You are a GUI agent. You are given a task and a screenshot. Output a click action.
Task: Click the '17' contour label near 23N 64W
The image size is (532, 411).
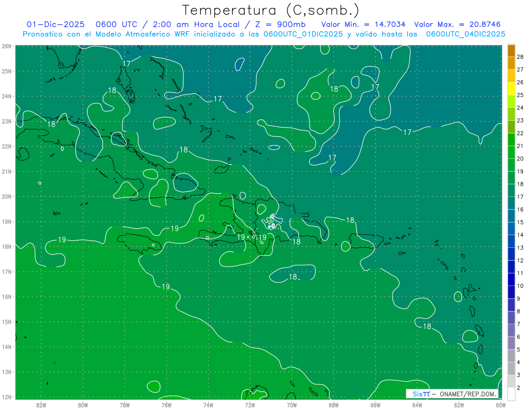pyautogui.click(x=407, y=132)
